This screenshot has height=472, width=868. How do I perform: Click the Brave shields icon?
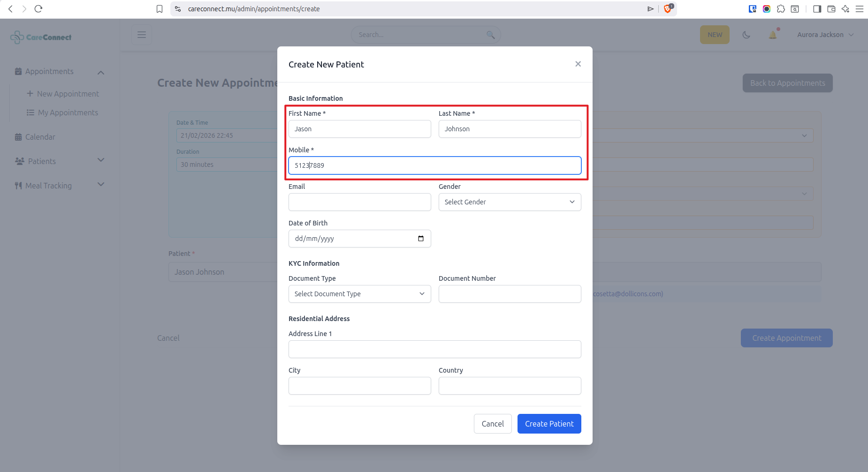(x=668, y=9)
